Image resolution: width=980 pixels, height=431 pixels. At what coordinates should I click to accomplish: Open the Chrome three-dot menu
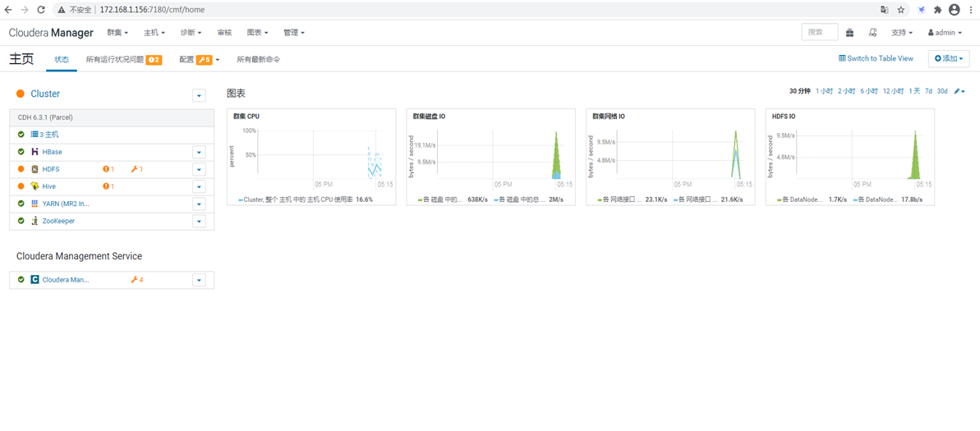click(971, 10)
